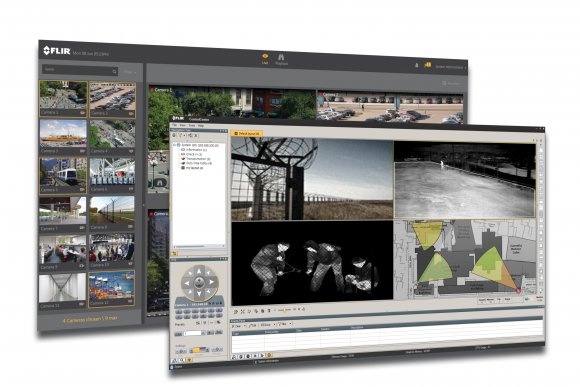Click the PTZ pad down arrow
Screen dimensions: 580x387
[199, 294]
